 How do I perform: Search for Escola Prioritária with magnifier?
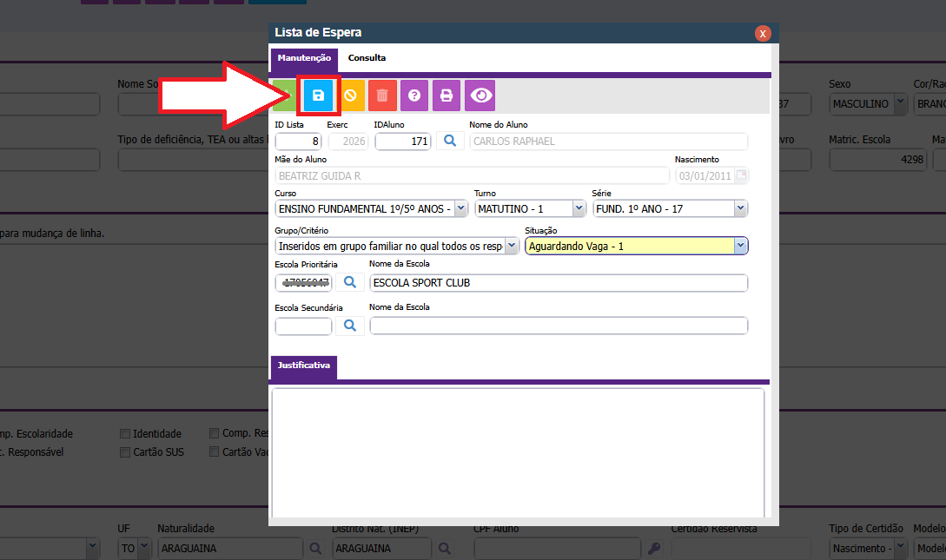tap(349, 282)
